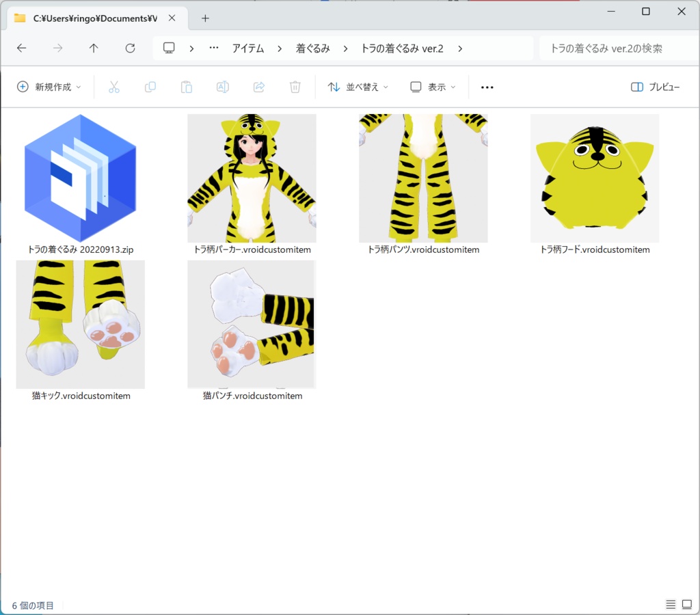Viewport: 700px width, 615px height.
Task: Click the Share icon in the toolbar
Action: tap(258, 87)
